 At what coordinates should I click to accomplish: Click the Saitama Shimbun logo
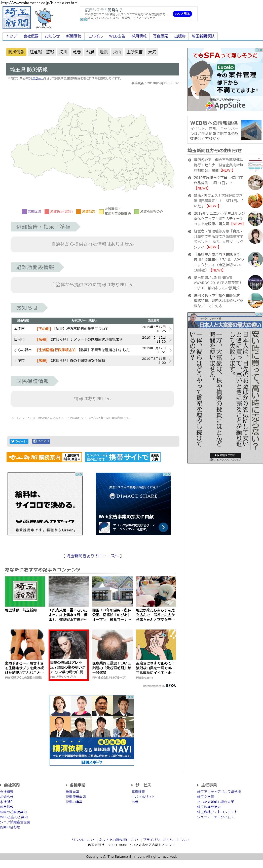[x=17, y=18]
